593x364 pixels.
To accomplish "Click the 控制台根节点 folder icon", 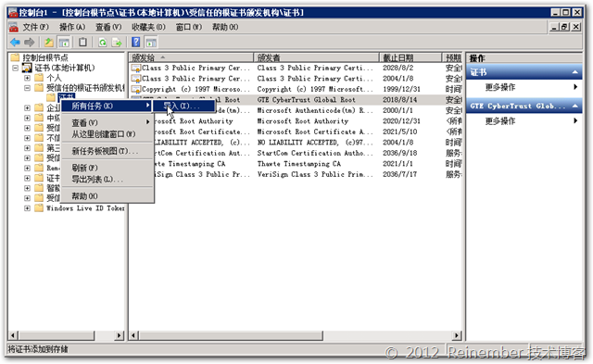I will [x=15, y=57].
